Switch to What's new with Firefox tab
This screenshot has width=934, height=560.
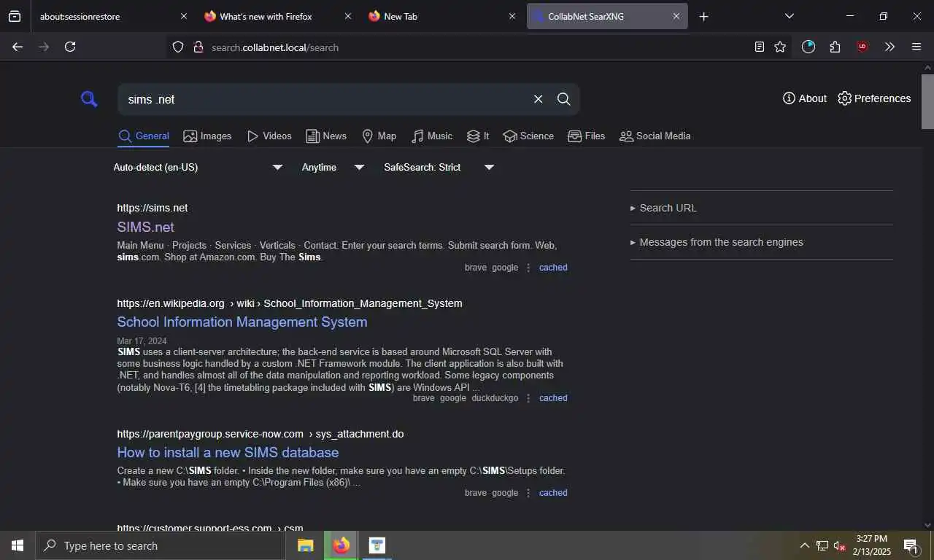coord(277,16)
